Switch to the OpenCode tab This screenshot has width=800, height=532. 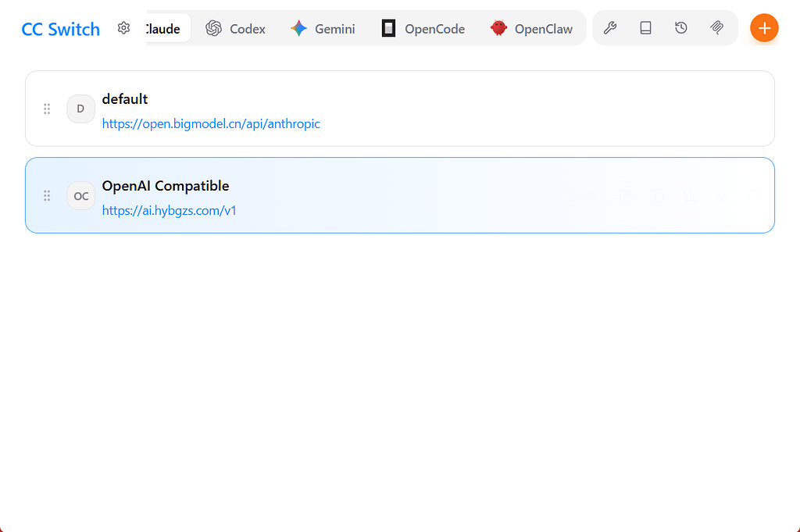(423, 29)
